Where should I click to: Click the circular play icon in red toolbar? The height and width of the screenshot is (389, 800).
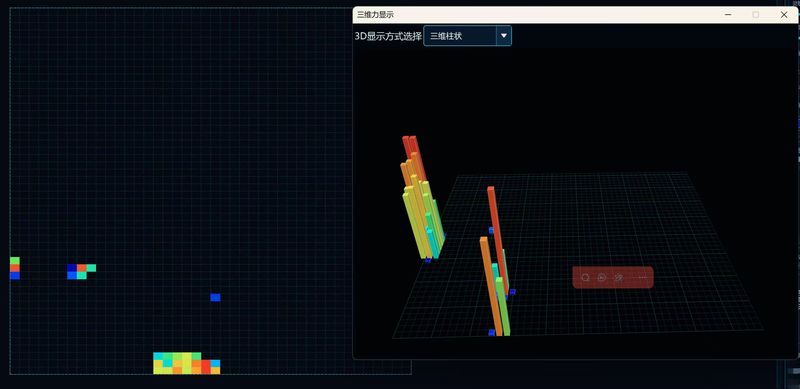[x=602, y=278]
